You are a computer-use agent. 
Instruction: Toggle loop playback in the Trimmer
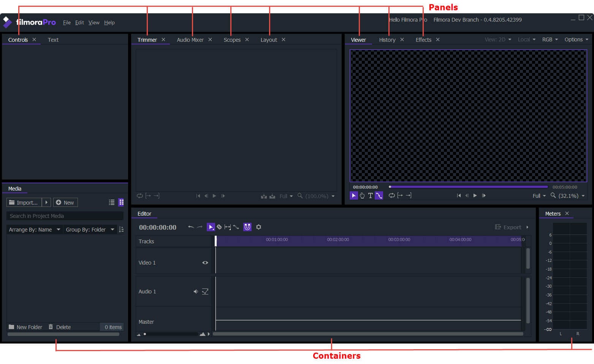[140, 196]
